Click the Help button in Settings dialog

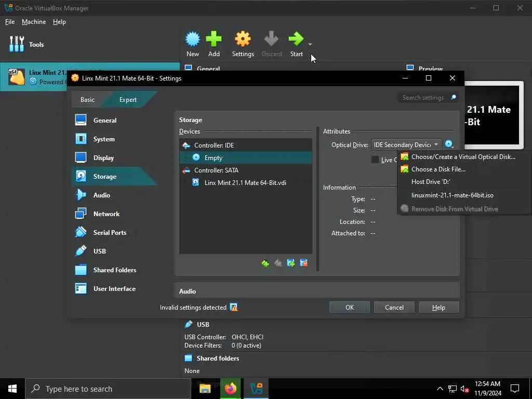pos(438,308)
